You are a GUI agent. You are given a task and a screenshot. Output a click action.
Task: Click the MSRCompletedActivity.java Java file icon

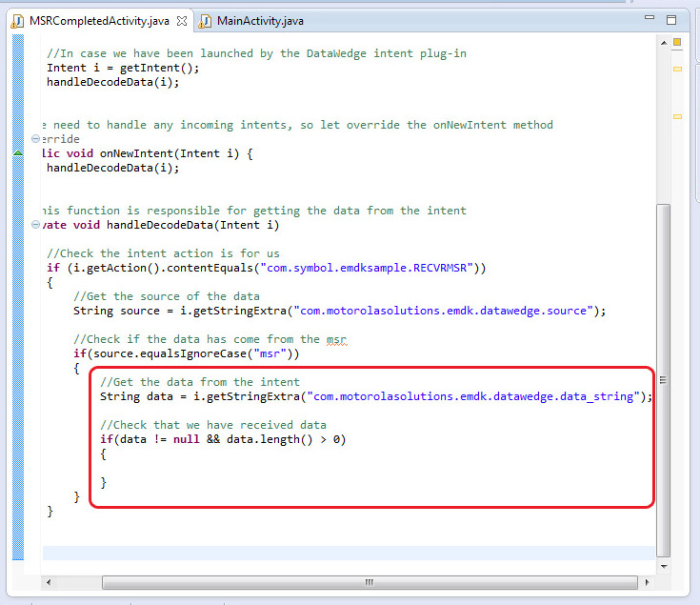point(17,21)
